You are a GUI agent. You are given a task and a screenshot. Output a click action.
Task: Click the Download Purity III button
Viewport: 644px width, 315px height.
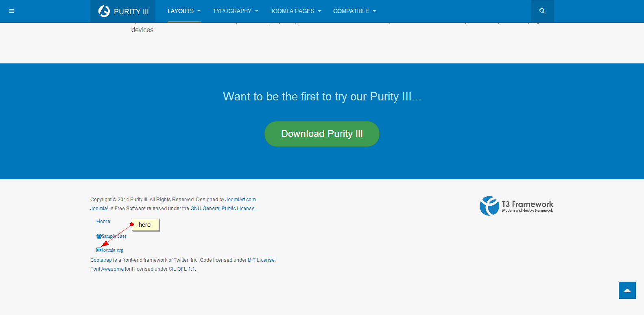[x=322, y=134]
